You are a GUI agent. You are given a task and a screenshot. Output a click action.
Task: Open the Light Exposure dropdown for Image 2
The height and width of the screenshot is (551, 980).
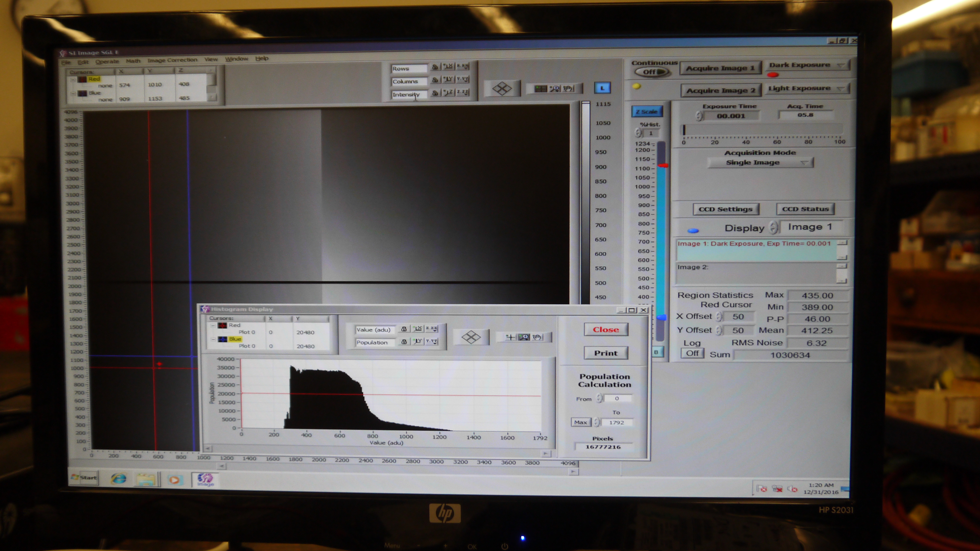(x=807, y=88)
